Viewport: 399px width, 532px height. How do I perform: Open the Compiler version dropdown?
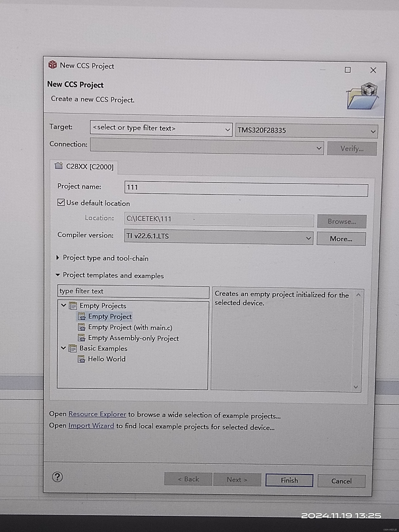(x=308, y=238)
